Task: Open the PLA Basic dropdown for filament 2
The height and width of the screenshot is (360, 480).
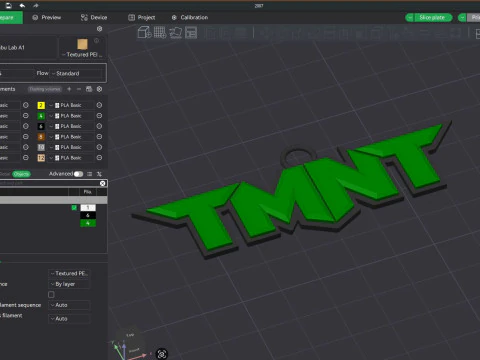Action: [x=71, y=105]
